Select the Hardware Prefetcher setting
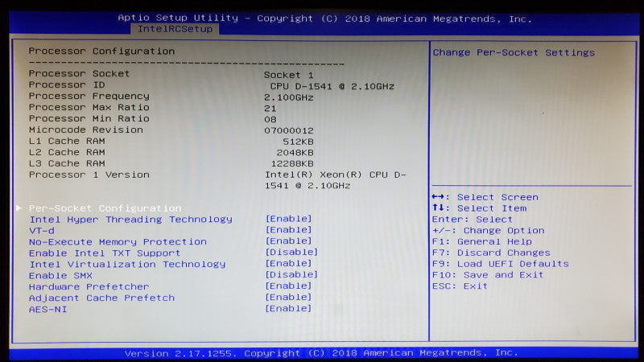 coord(89,286)
